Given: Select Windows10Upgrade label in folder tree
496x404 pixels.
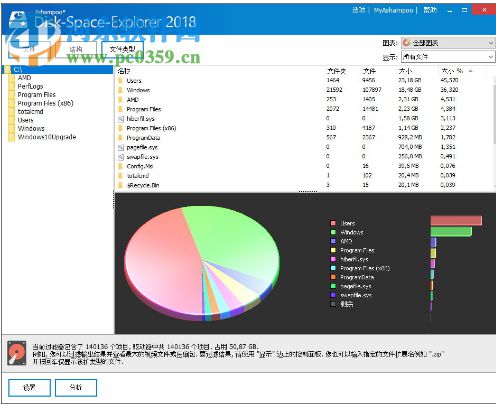Looking at the screenshot, I should (47, 137).
